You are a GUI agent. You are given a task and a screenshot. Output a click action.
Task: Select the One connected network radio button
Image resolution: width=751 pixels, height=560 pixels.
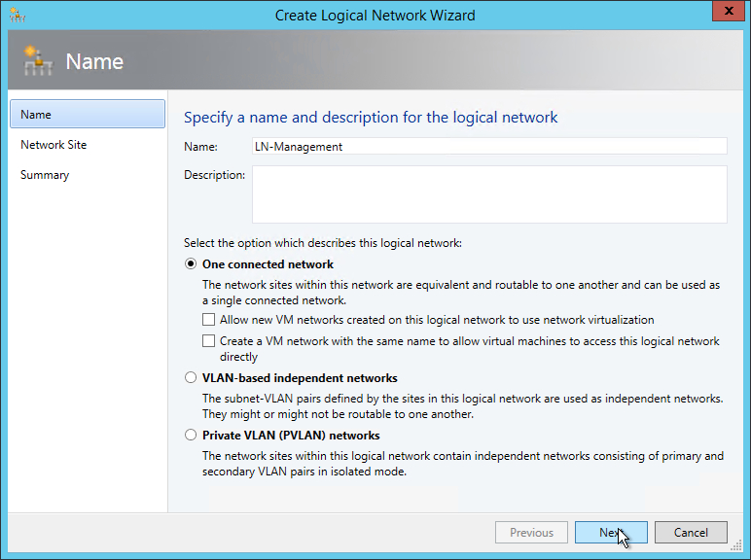[191, 264]
